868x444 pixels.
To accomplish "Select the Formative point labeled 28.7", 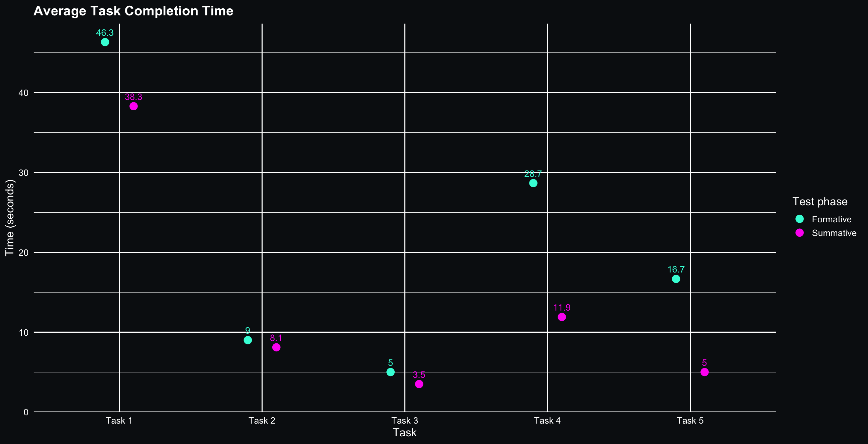I will [533, 183].
